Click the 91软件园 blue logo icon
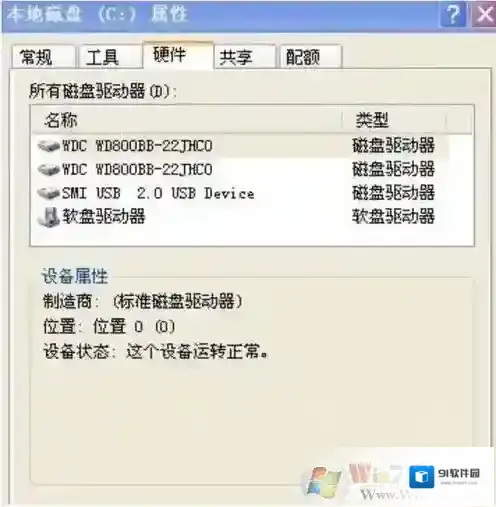496x507 pixels. click(x=422, y=476)
